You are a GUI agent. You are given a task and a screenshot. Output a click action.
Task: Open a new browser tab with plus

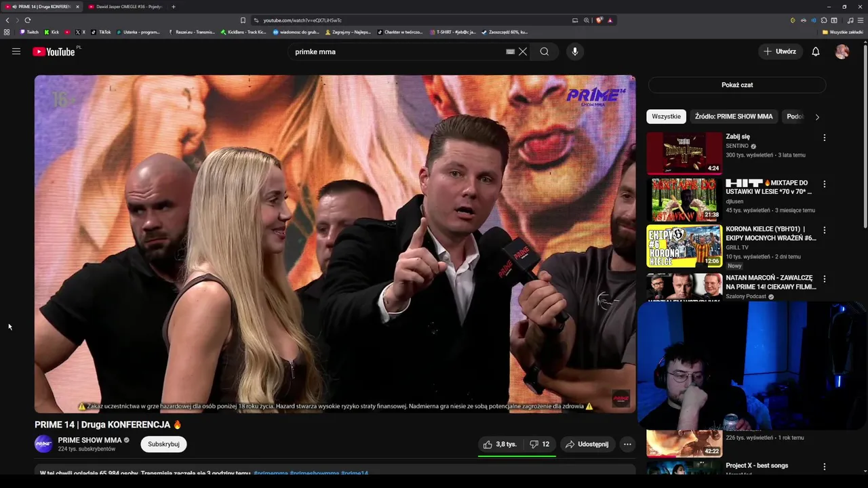[174, 7]
